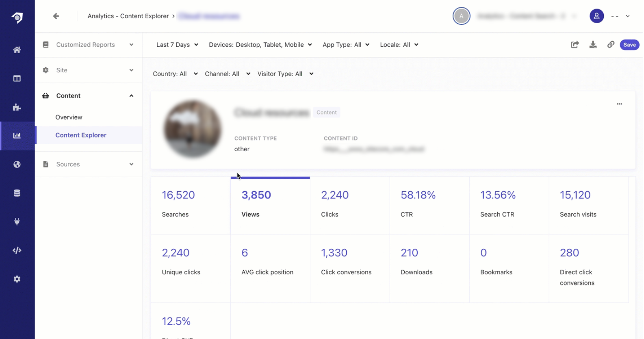The image size is (644, 339).
Task: Select the Search visits metric tile
Action: [x=589, y=205]
